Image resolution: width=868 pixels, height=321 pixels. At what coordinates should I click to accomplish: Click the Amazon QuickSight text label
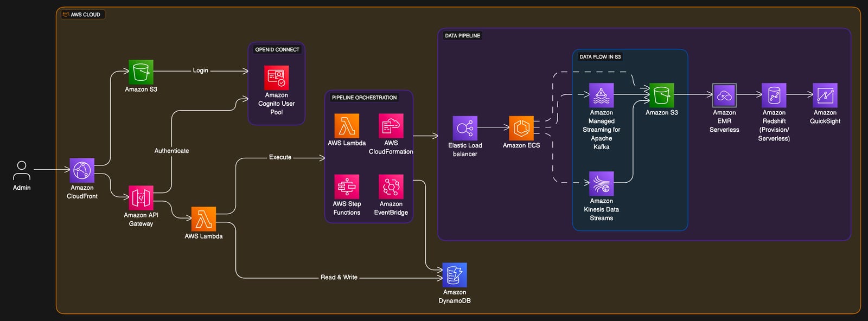pos(825,117)
